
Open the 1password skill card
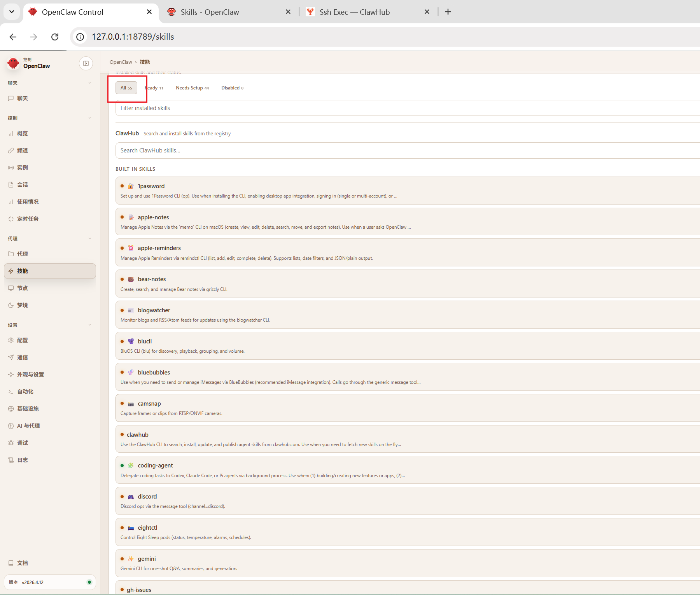click(x=408, y=191)
